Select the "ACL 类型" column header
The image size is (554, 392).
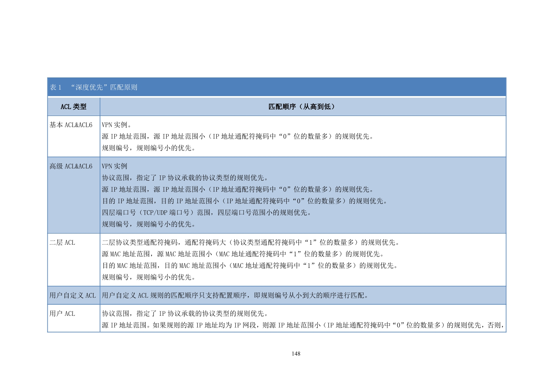[73, 107]
